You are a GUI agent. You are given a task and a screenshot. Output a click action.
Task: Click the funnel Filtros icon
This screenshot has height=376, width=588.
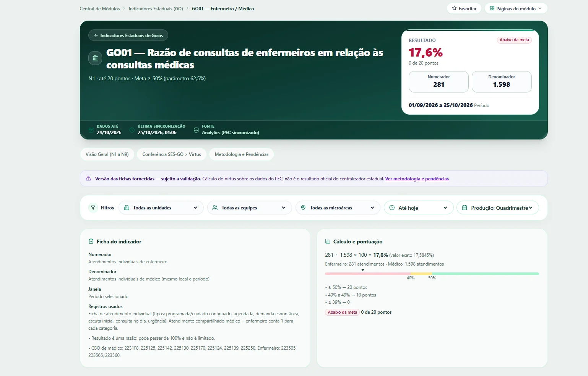[93, 208]
